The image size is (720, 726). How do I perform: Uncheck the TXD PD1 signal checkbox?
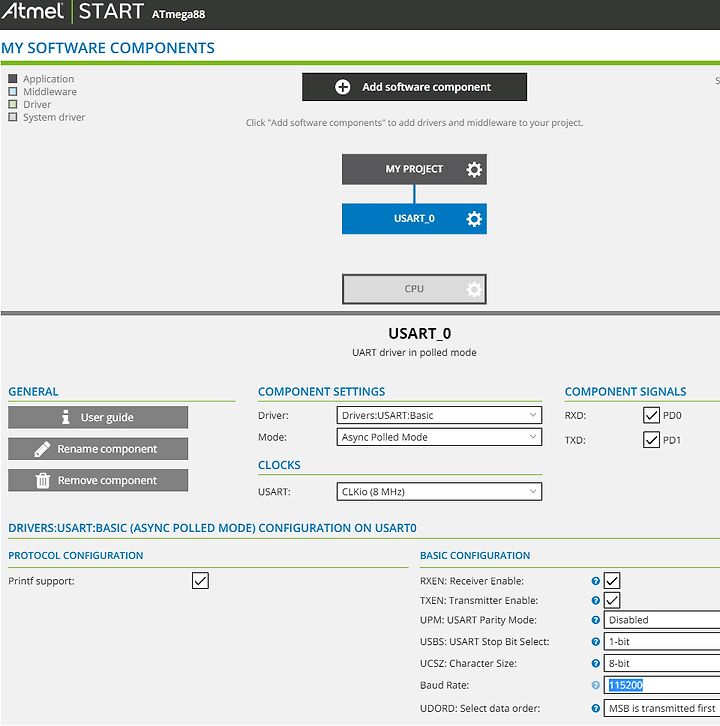tap(651, 439)
